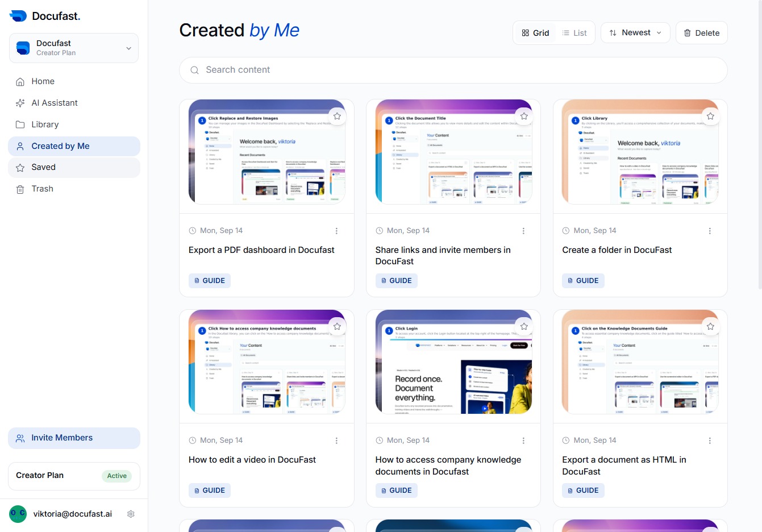Viewport: 762px width, 532px height.
Task: Click the Delete button
Action: coord(702,33)
